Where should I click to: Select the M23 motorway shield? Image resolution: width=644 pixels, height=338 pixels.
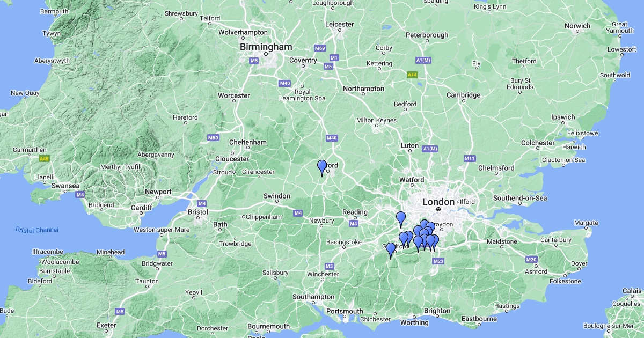(438, 261)
